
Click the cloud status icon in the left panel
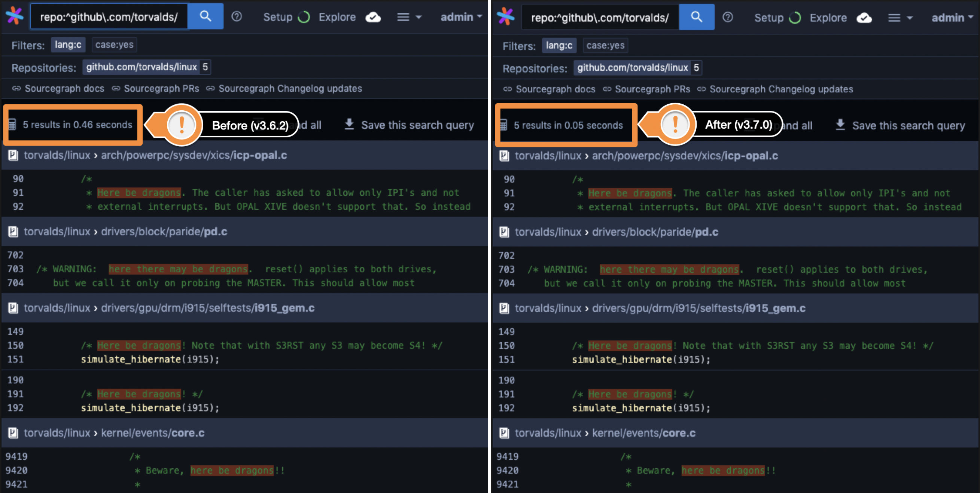(x=373, y=17)
